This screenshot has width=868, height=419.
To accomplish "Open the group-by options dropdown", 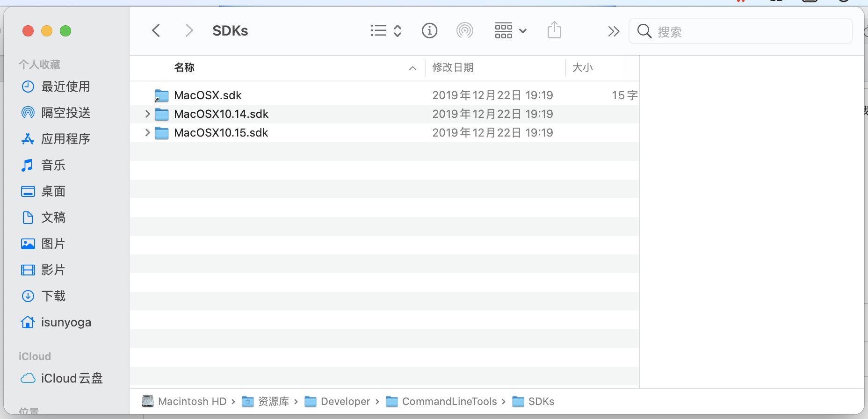I will click(x=511, y=31).
